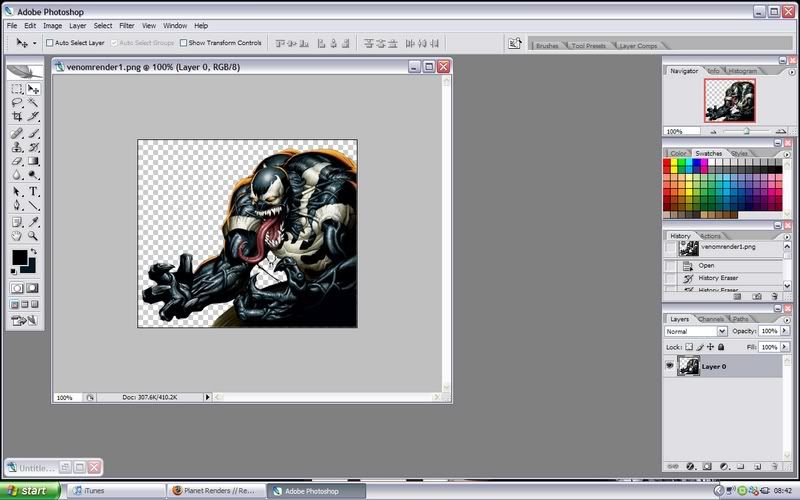The width and height of the screenshot is (800, 500).
Task: Toggle lock image pixels brush icon
Action: click(699, 347)
